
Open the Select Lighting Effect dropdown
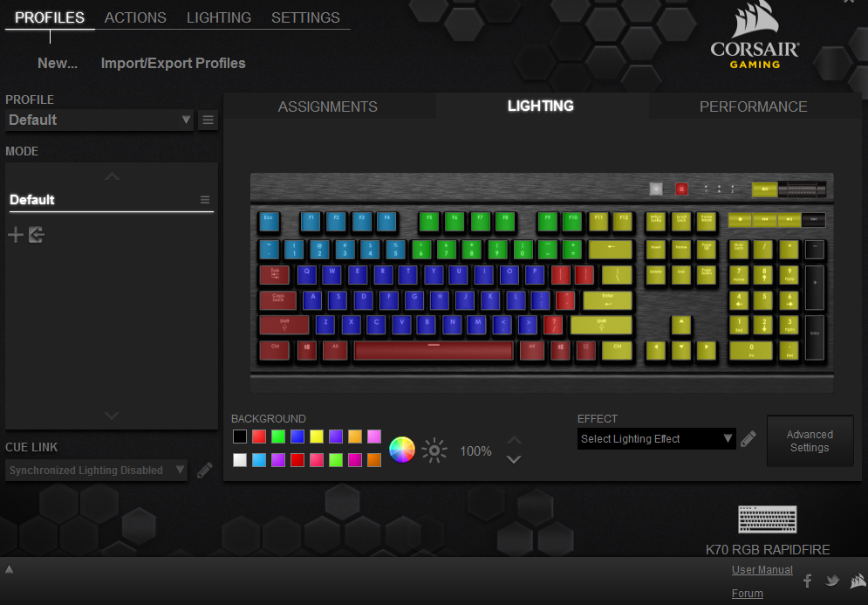pos(657,439)
